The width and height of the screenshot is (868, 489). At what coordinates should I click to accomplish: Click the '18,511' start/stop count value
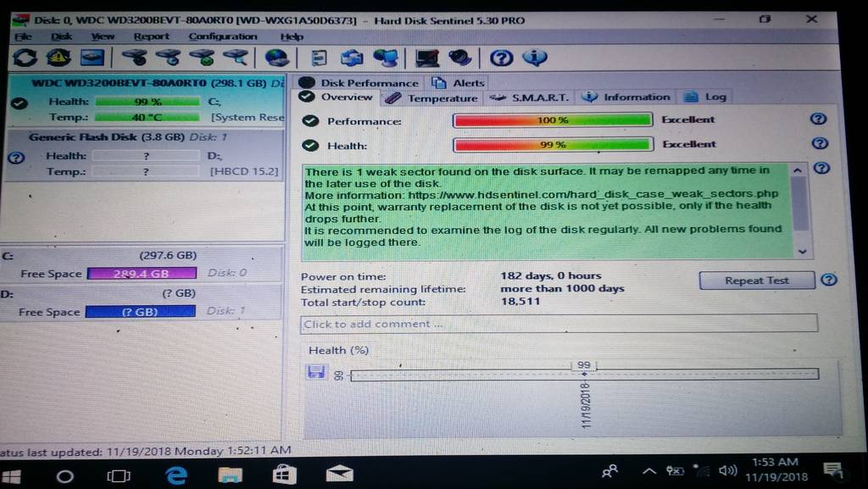click(x=520, y=302)
